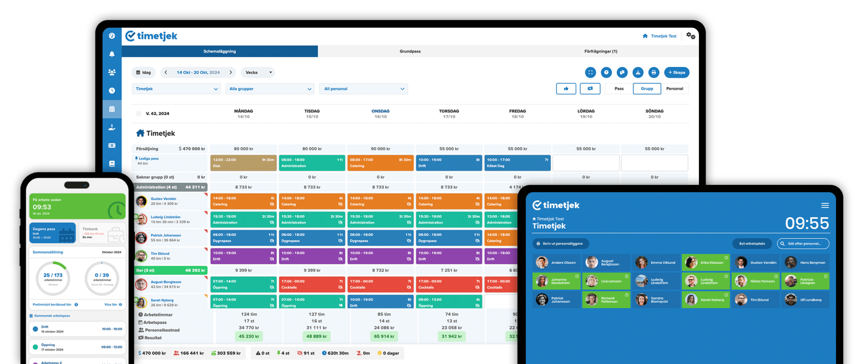Select the Schemaläggning tab
This screenshot has width=868, height=364.
(220, 51)
